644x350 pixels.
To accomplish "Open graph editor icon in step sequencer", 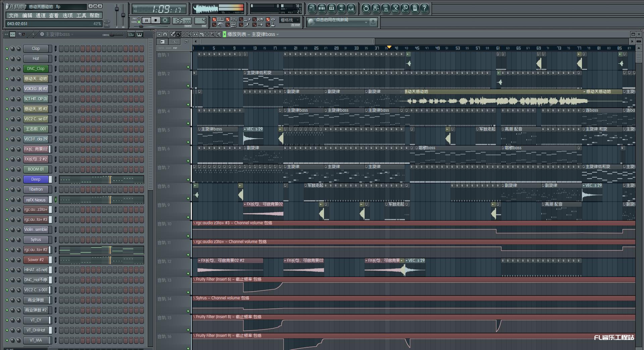I will tap(131, 34).
